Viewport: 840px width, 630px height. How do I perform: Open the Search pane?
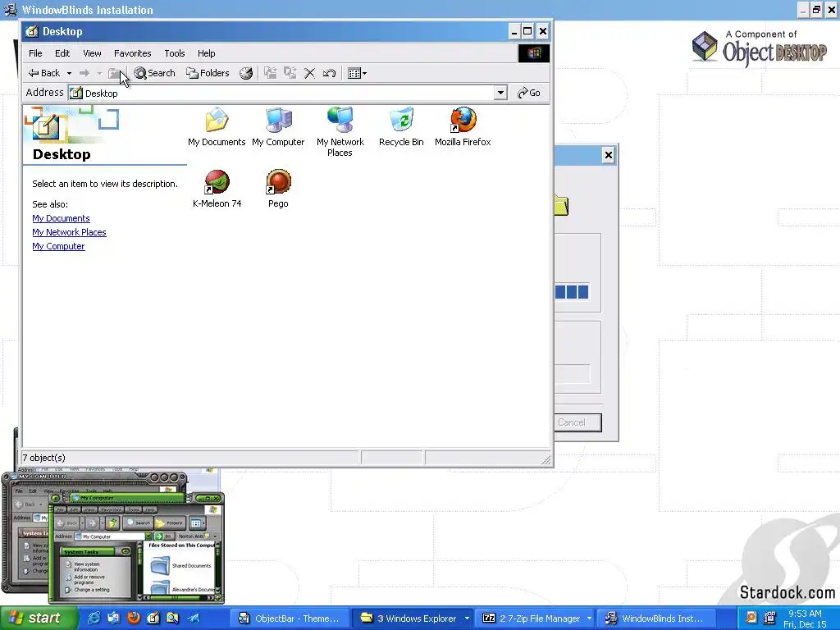coord(155,73)
